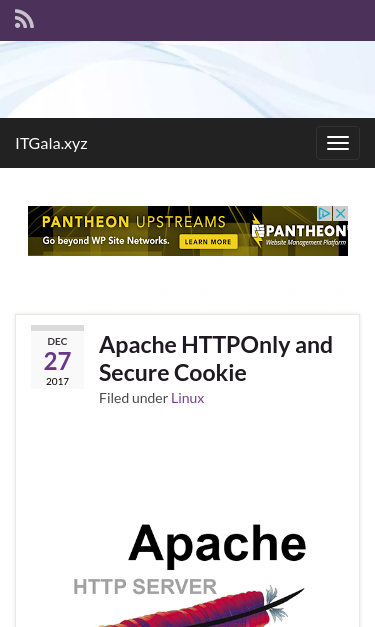Open the Linux category link
This screenshot has height=627, width=375.
pyautogui.click(x=188, y=398)
